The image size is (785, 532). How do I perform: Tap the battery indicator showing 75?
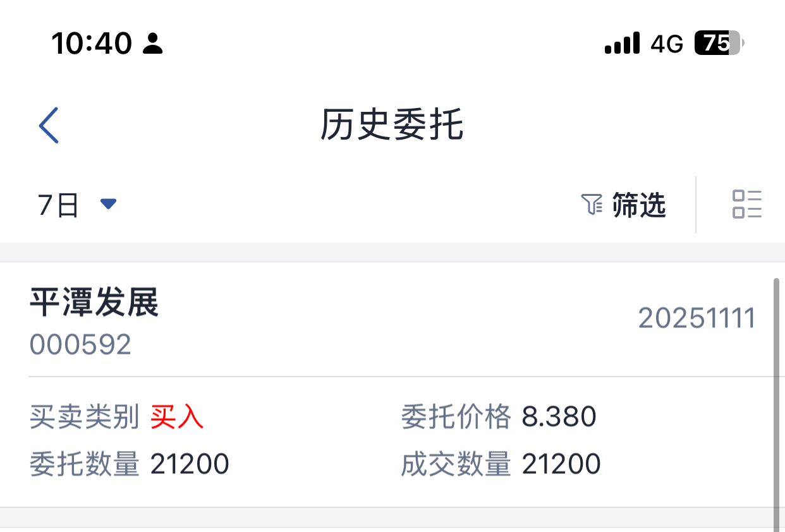(x=719, y=43)
